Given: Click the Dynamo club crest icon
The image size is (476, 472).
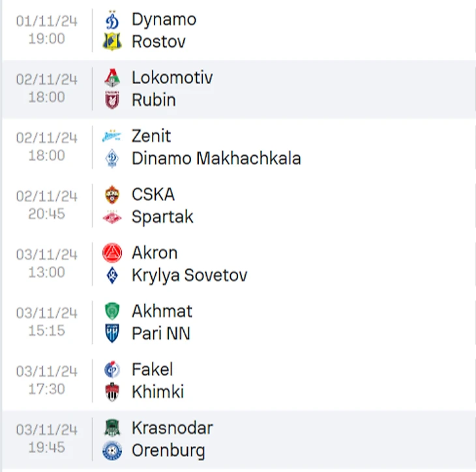Looking at the screenshot, I should point(112,20).
